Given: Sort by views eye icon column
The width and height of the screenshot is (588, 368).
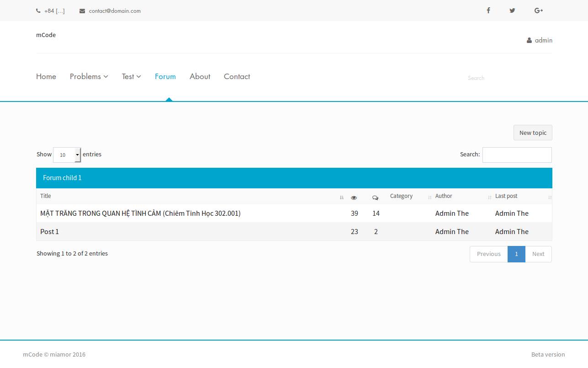Looking at the screenshot, I should tap(354, 198).
